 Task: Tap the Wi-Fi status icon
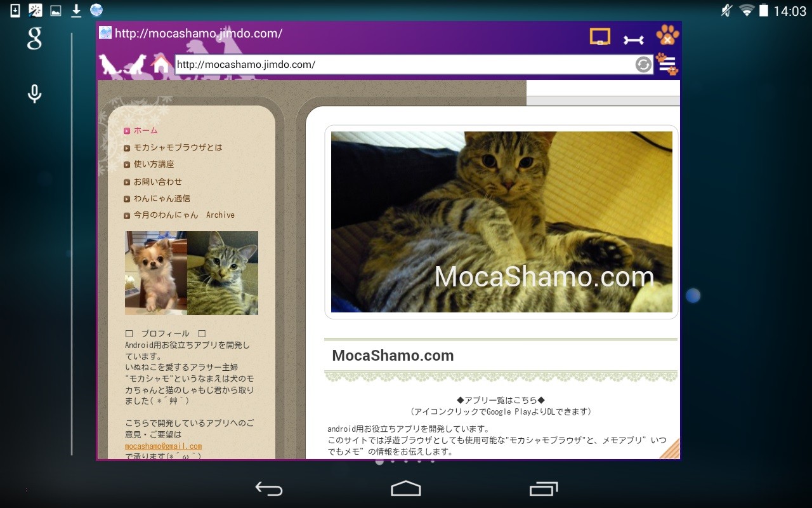click(747, 10)
